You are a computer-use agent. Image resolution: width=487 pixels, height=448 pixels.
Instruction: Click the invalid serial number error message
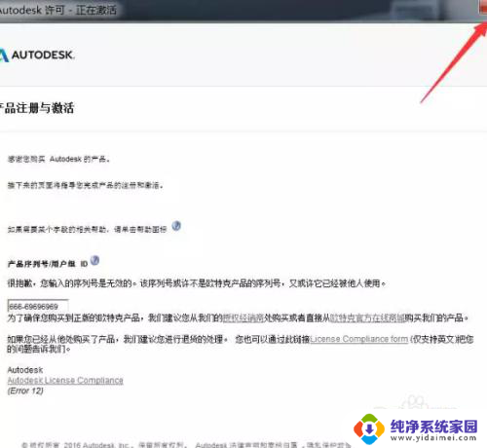coord(197,283)
